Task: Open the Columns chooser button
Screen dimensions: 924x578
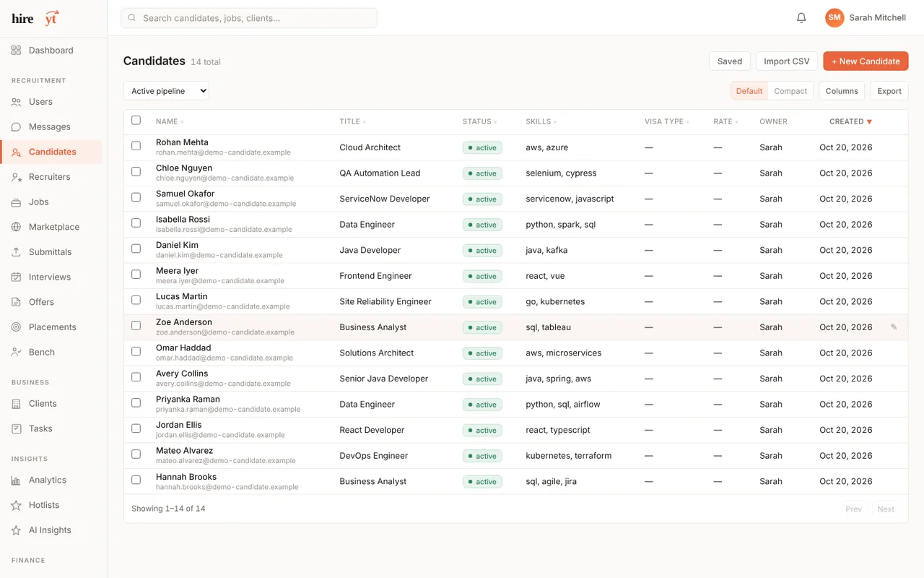Action: click(x=842, y=91)
